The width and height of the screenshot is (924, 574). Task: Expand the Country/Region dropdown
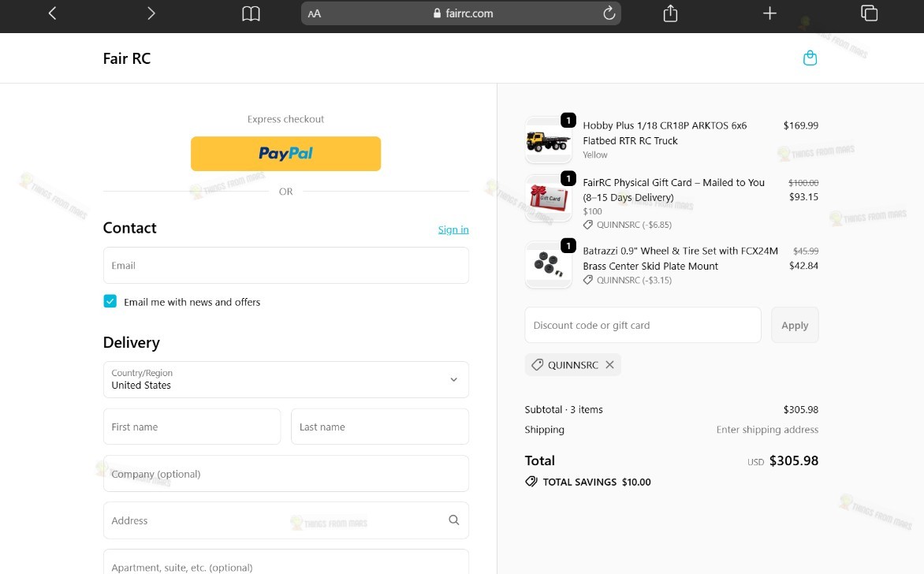tap(286, 379)
